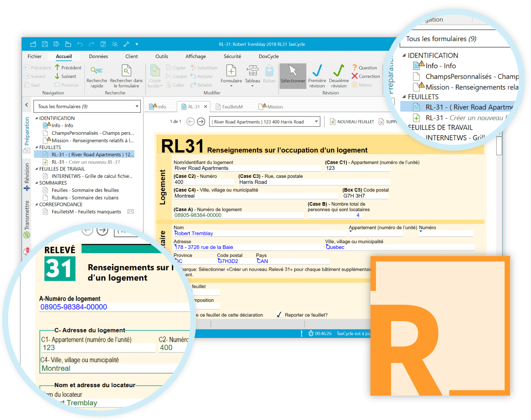This screenshot has height=420, width=531.
Task: Click the Tableau ribbon button
Action: coord(252,76)
